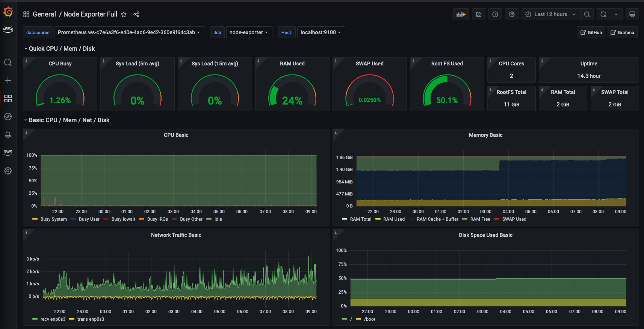Image resolution: width=644 pixels, height=329 pixels.
Task: Click the create plus icon in sidebar
Action: [8, 80]
